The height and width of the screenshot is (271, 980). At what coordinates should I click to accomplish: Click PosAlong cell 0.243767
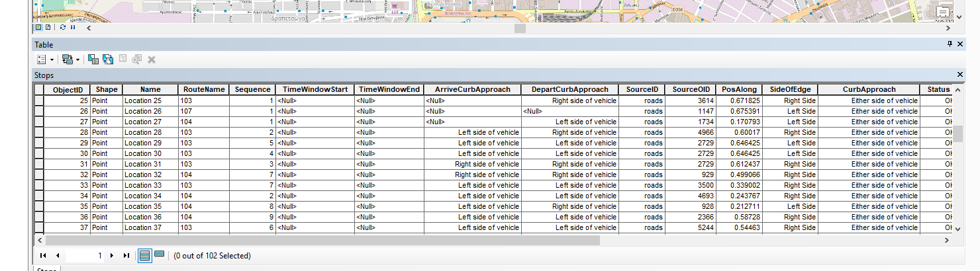click(x=740, y=196)
